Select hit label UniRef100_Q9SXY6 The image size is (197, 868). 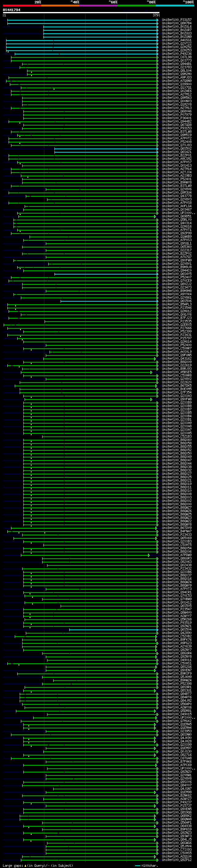pos(177,782)
